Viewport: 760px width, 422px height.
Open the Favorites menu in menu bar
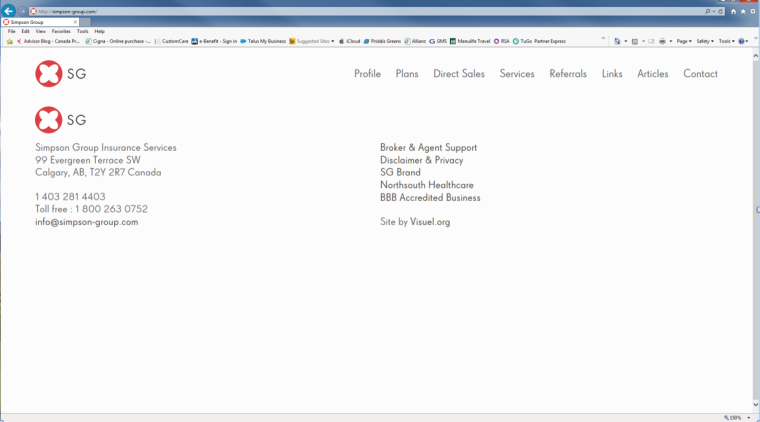pos(61,31)
